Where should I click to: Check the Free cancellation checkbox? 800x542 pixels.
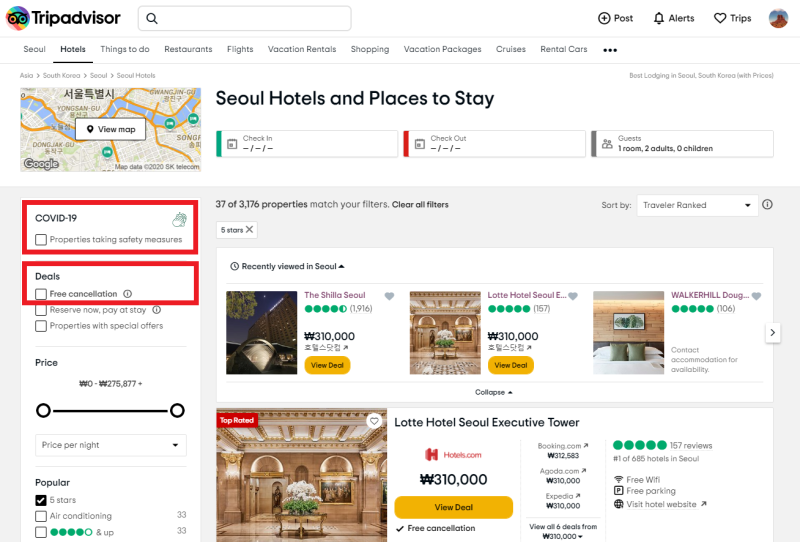point(41,294)
